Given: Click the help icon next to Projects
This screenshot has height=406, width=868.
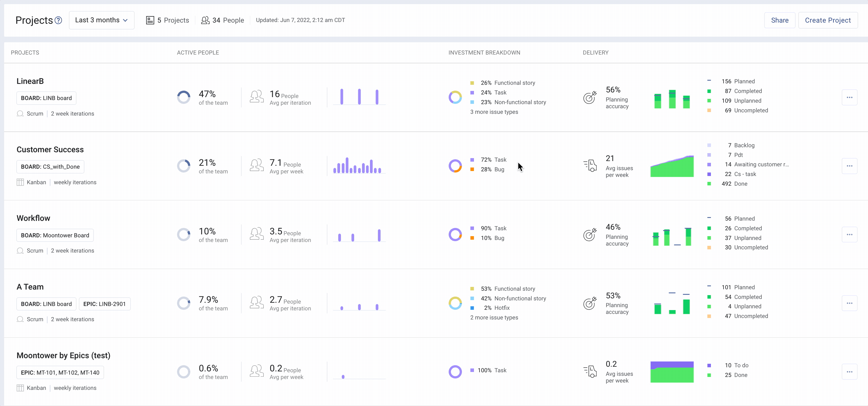Looking at the screenshot, I should [58, 20].
